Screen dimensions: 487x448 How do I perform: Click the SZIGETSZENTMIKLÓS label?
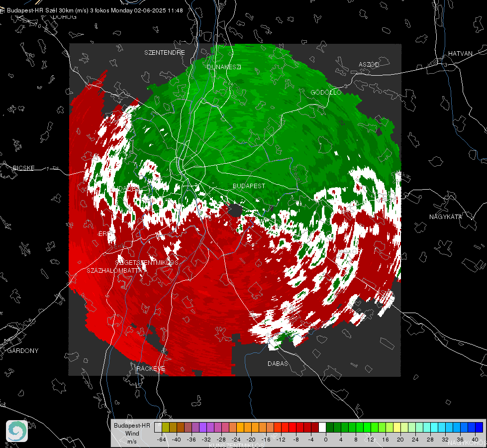147,263
